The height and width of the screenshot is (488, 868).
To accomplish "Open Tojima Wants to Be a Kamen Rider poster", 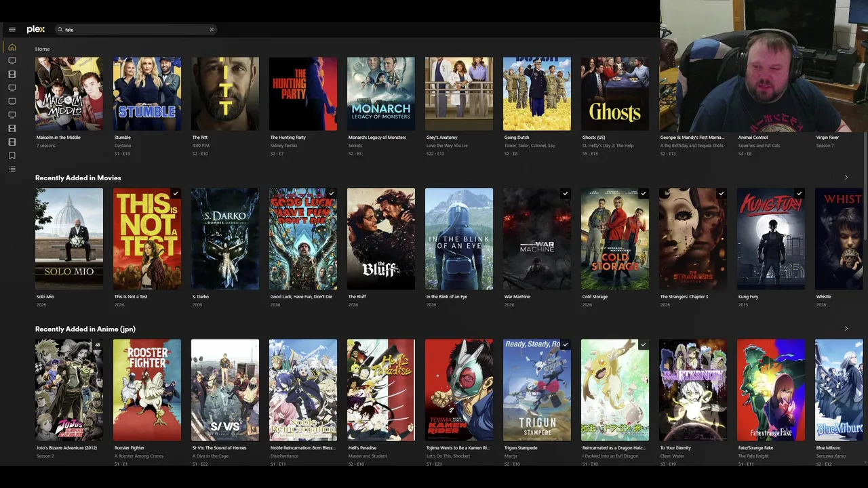I will [x=459, y=390].
